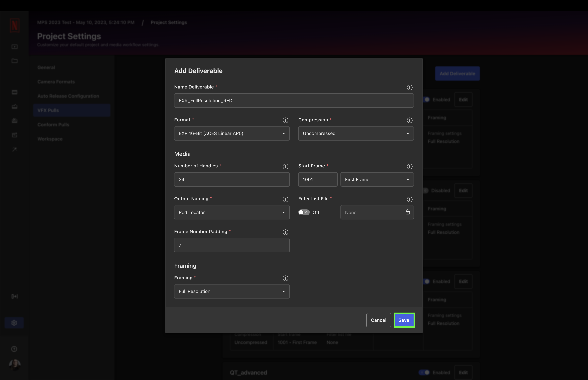588x380 pixels.
Task: Click the user avatar in sidebar
Action: coord(15,365)
